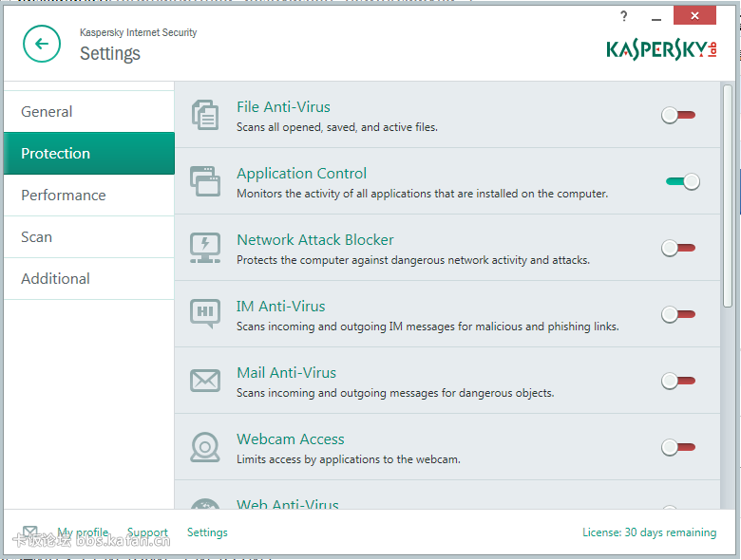
Task: Turn on the Network Attack Blocker switch
Action: pos(678,248)
